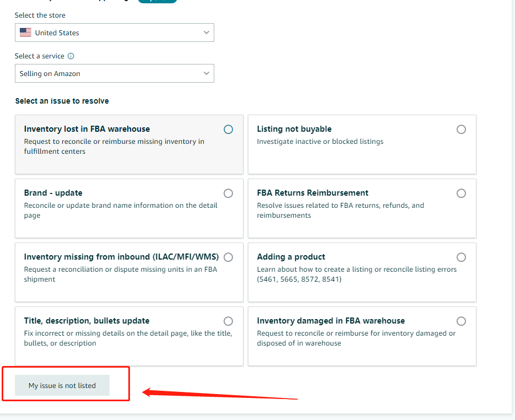Image resolution: width=515 pixels, height=420 pixels.
Task: Select Inventory lost in FBA warehouse radio
Action: [228, 130]
